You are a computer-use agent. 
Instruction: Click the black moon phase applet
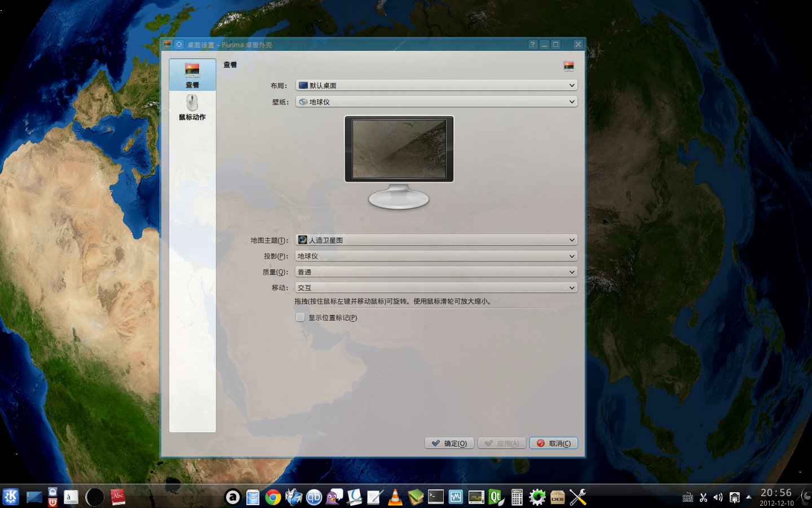coord(94,497)
